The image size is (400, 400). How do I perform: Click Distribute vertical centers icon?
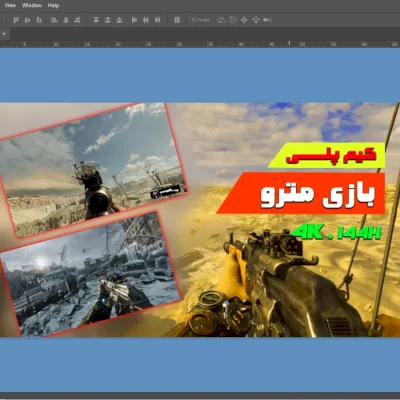pyautogui.click(x=107, y=20)
